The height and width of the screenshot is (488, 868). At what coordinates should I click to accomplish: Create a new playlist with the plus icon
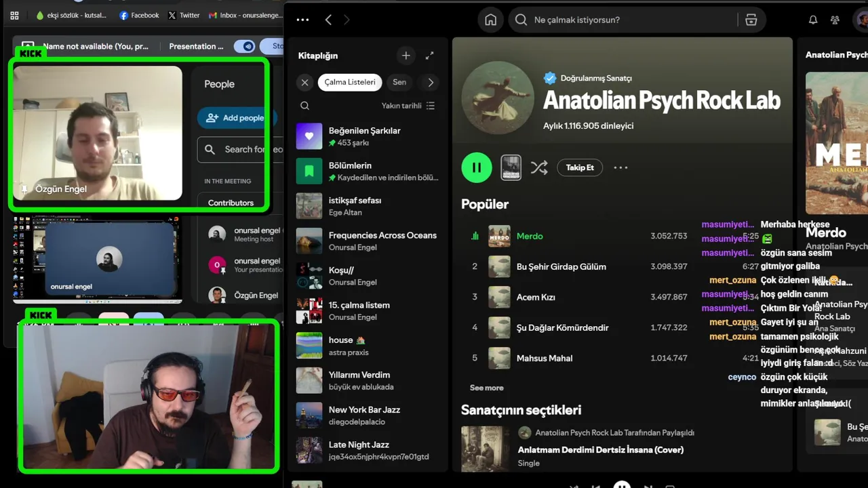(x=406, y=56)
